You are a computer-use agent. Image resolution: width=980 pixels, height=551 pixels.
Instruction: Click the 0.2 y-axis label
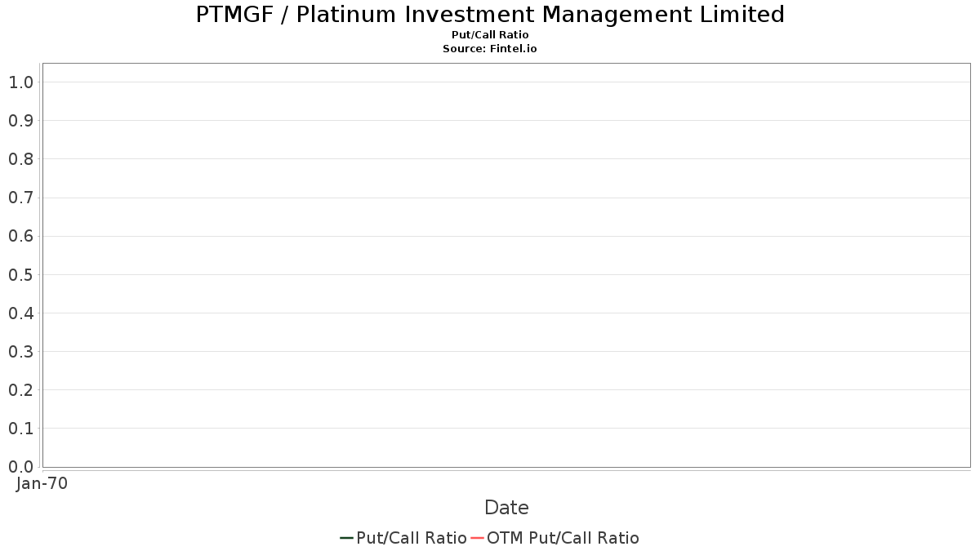point(20,389)
